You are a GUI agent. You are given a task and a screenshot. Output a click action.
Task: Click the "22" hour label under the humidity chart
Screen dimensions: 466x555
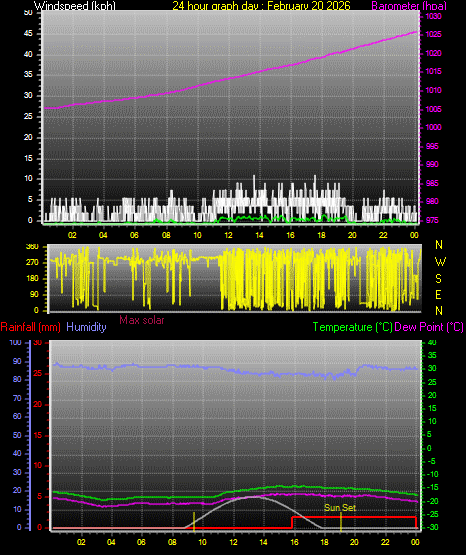(x=385, y=542)
